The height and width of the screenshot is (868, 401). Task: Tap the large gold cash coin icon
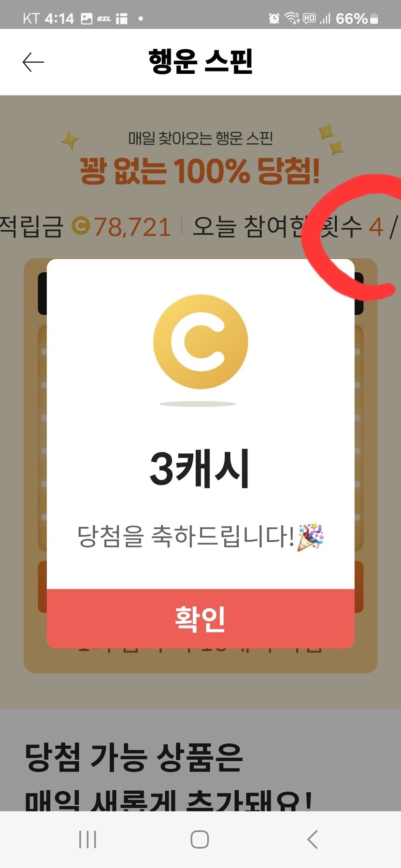click(x=200, y=342)
